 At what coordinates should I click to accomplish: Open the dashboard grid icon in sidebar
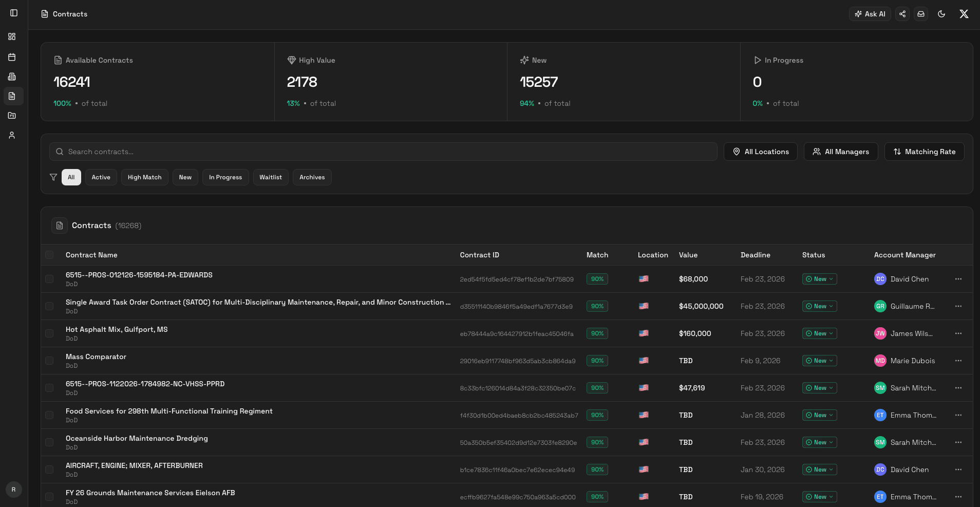pos(11,36)
